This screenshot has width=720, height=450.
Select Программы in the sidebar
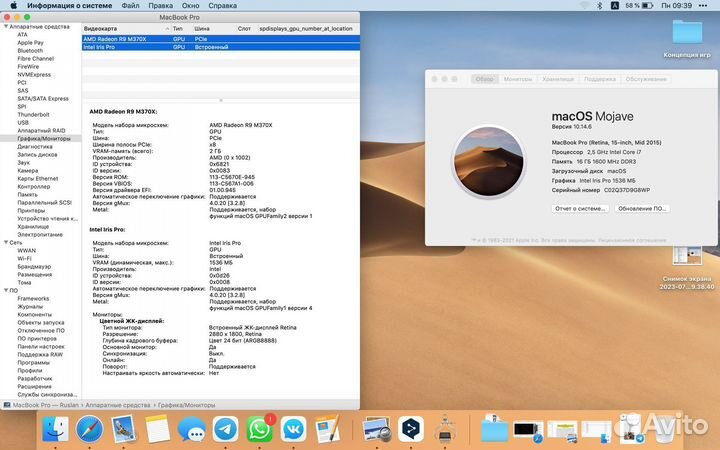[33, 362]
